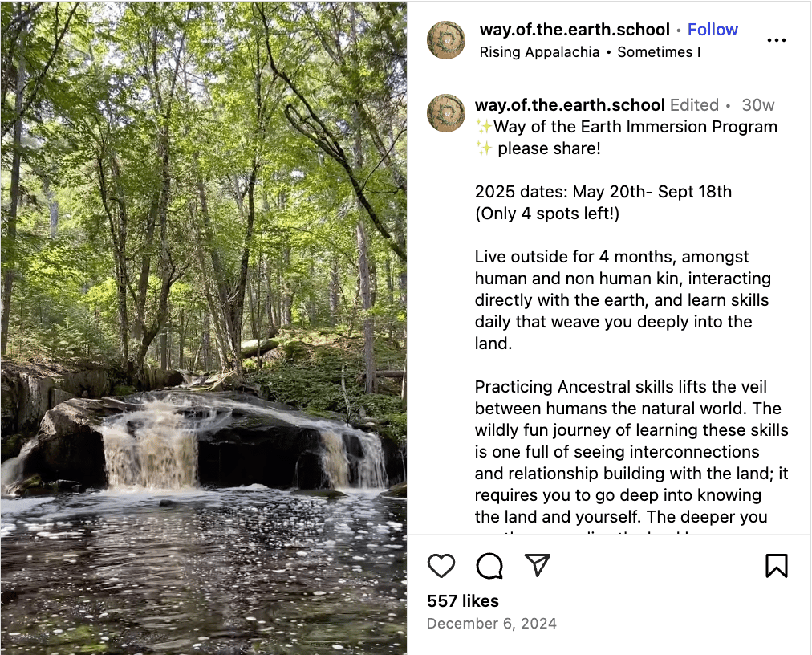812x655 pixels.
Task: Follow the way.of.the.earth.school account
Action: coord(712,30)
